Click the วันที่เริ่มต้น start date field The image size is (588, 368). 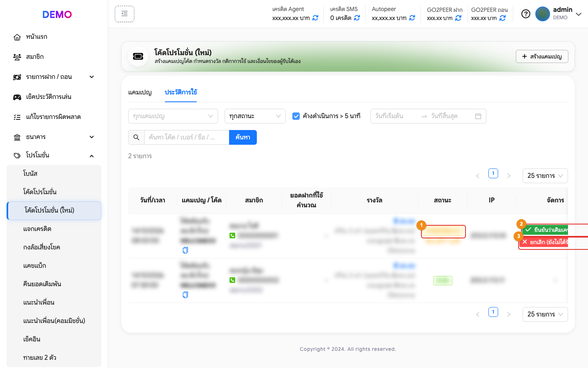point(396,116)
